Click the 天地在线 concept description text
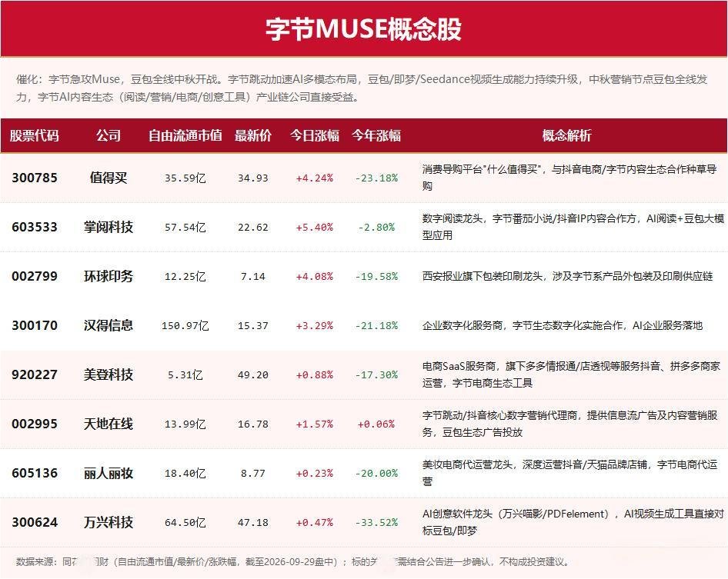Viewport: 728px width, 579px height. click(569, 424)
